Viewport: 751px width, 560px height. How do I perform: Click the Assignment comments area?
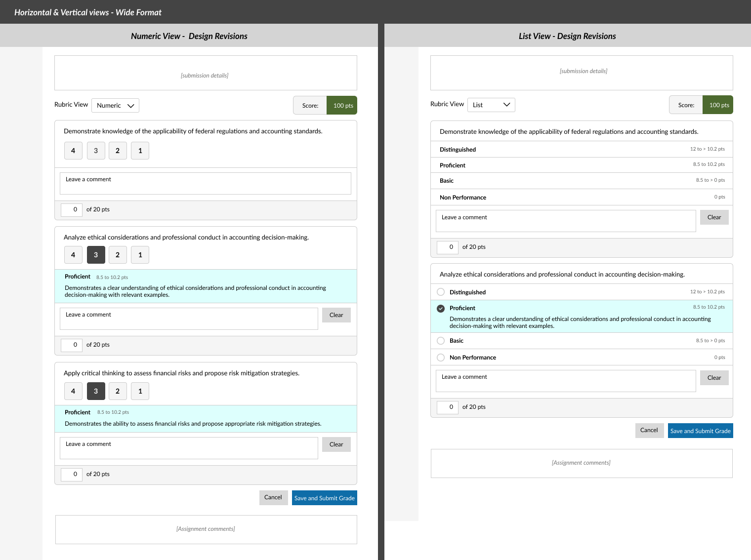click(206, 529)
